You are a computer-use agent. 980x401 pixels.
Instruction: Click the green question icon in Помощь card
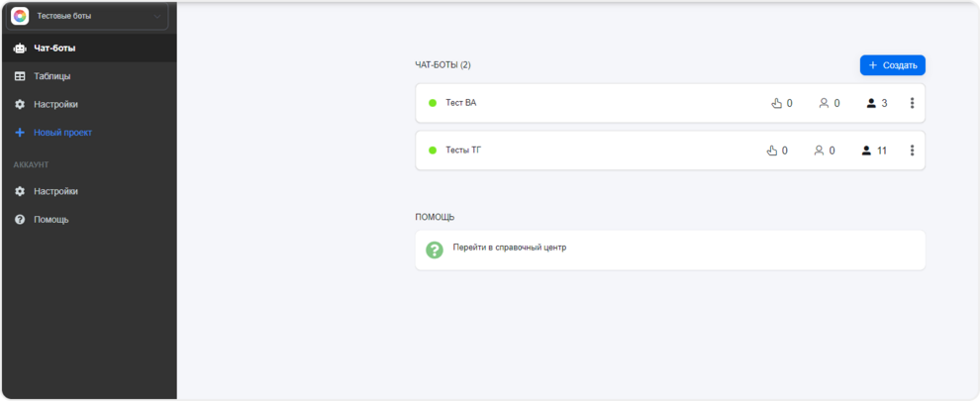(x=435, y=250)
